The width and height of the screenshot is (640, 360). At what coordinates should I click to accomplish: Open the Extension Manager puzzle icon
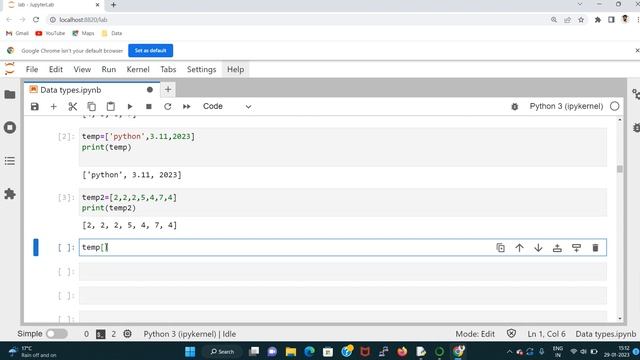coord(10,194)
